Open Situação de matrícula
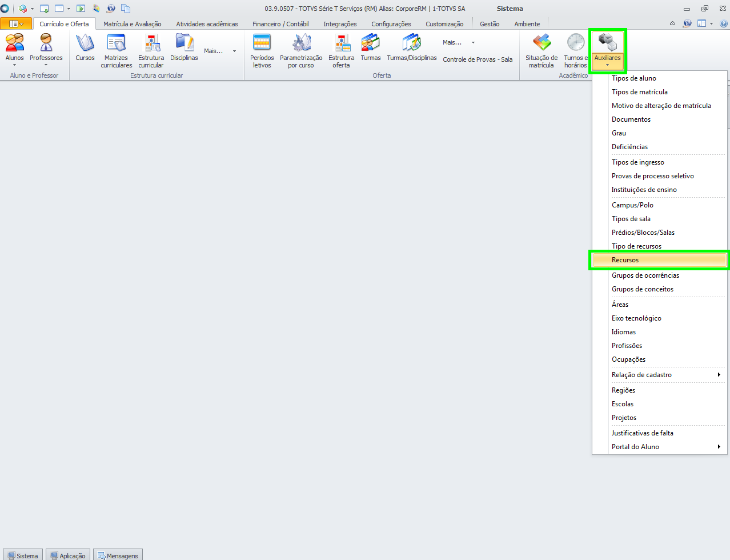730x560 pixels. (x=542, y=50)
